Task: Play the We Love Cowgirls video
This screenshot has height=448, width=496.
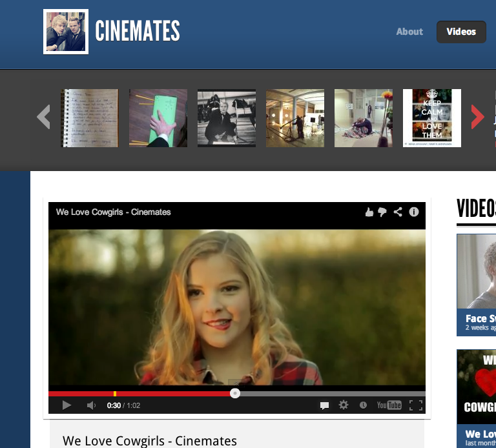Action: click(67, 405)
